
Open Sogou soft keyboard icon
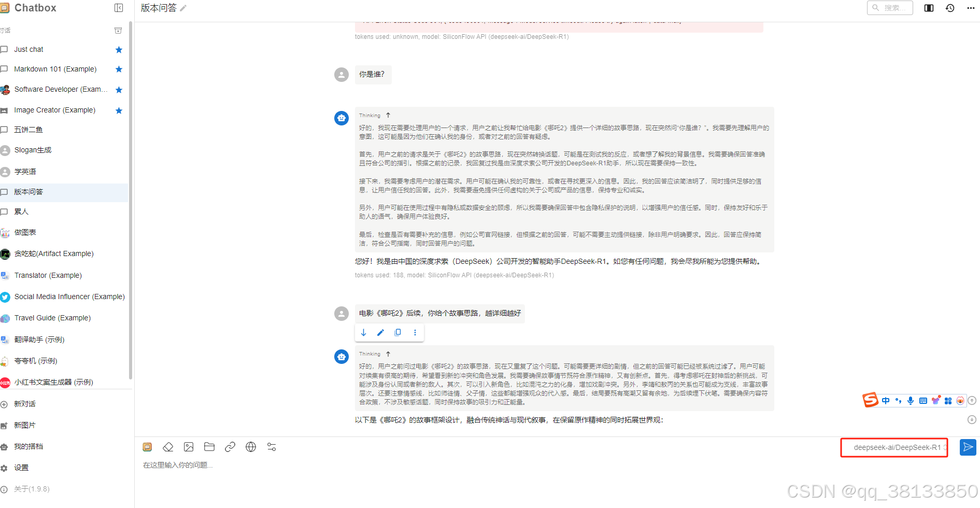[x=923, y=401]
